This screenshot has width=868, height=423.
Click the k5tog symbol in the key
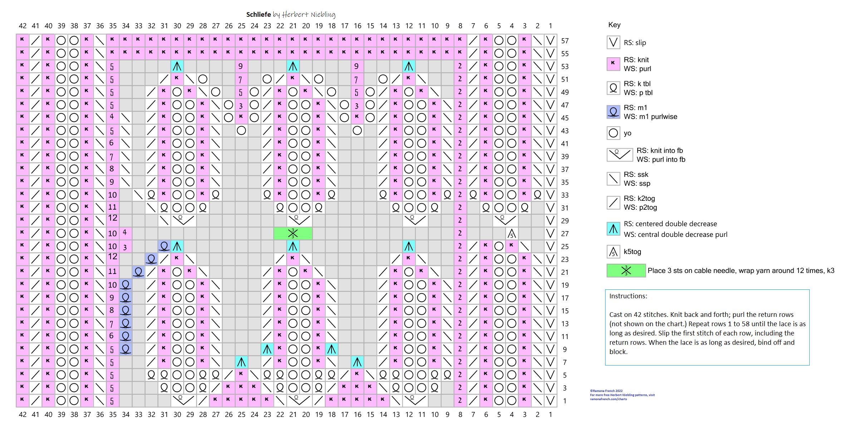[613, 252]
